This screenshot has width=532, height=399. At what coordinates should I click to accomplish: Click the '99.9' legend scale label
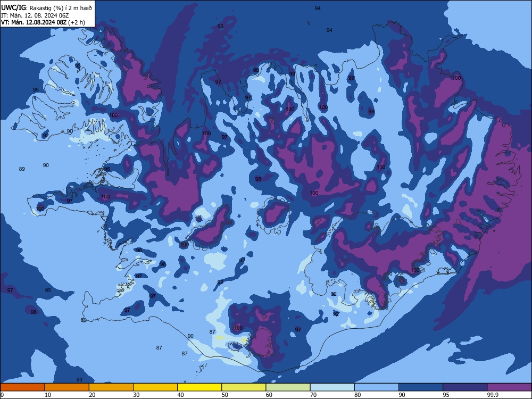tap(492, 395)
